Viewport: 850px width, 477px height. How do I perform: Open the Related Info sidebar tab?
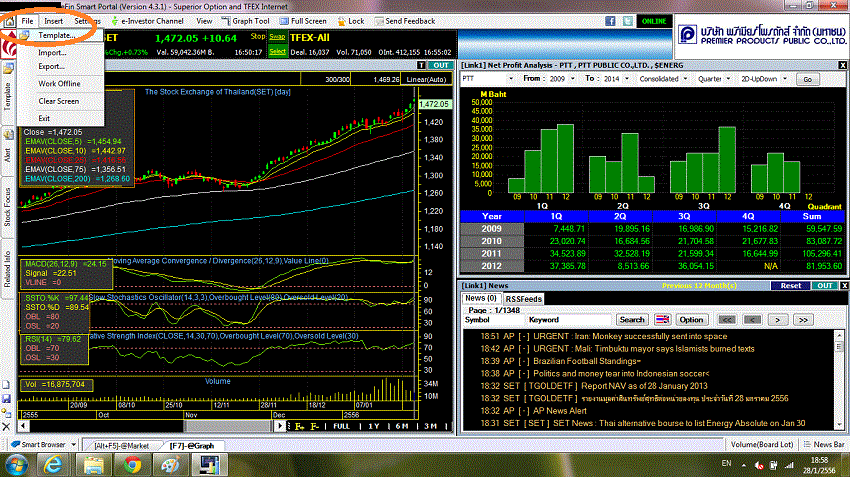pos(7,269)
